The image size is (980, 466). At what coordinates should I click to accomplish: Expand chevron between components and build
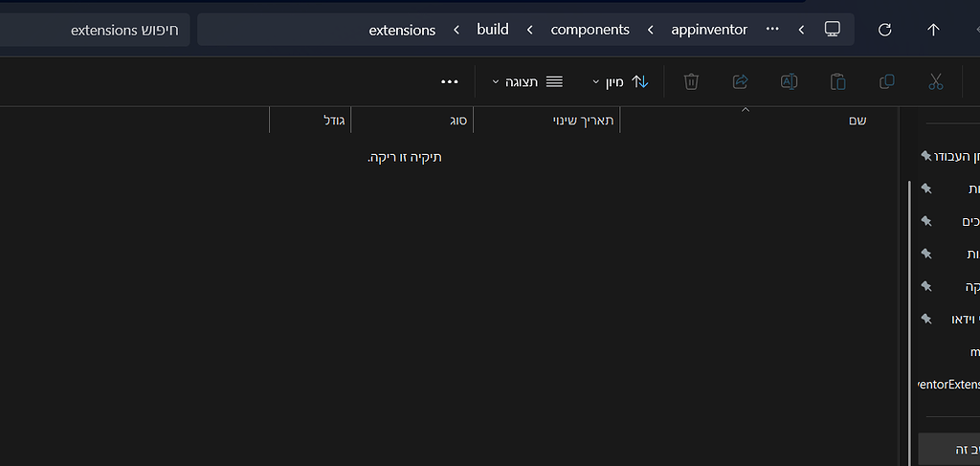530,30
